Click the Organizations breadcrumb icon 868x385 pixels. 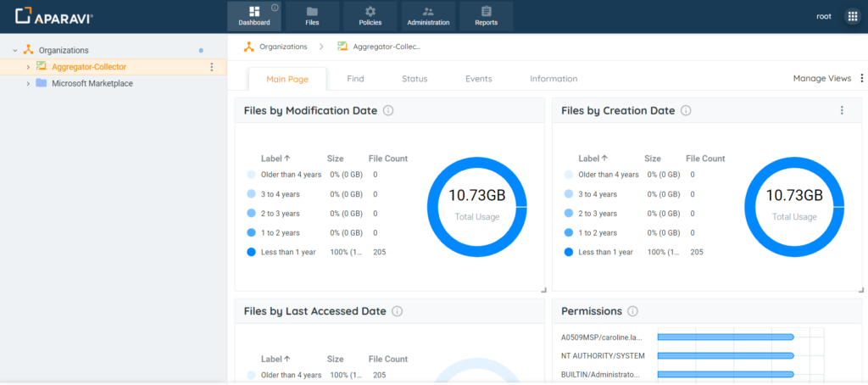click(249, 47)
